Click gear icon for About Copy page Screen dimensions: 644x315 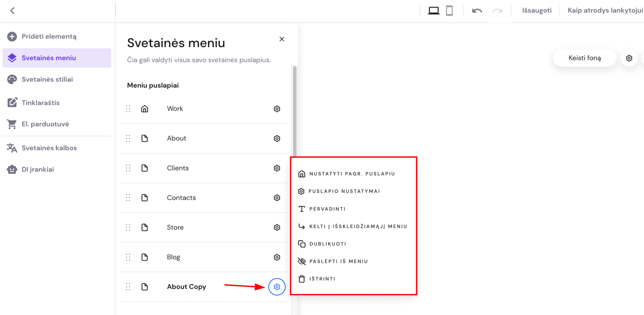(x=277, y=287)
